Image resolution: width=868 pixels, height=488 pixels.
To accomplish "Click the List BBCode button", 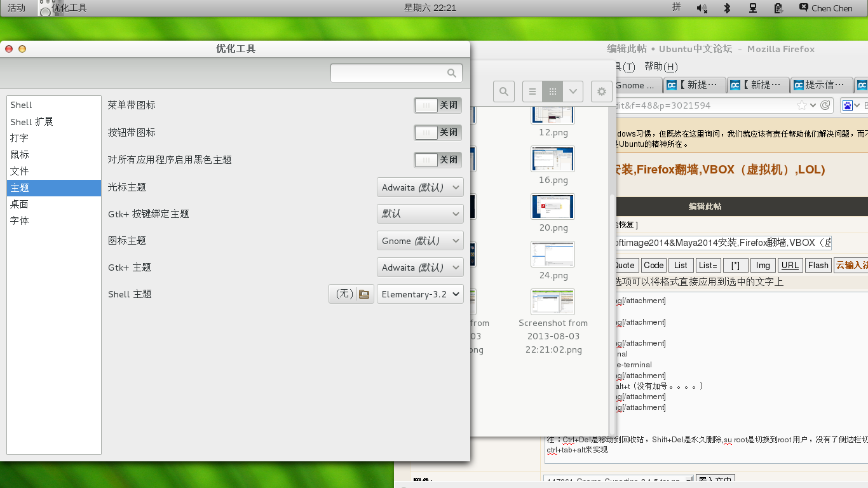I will point(681,266).
